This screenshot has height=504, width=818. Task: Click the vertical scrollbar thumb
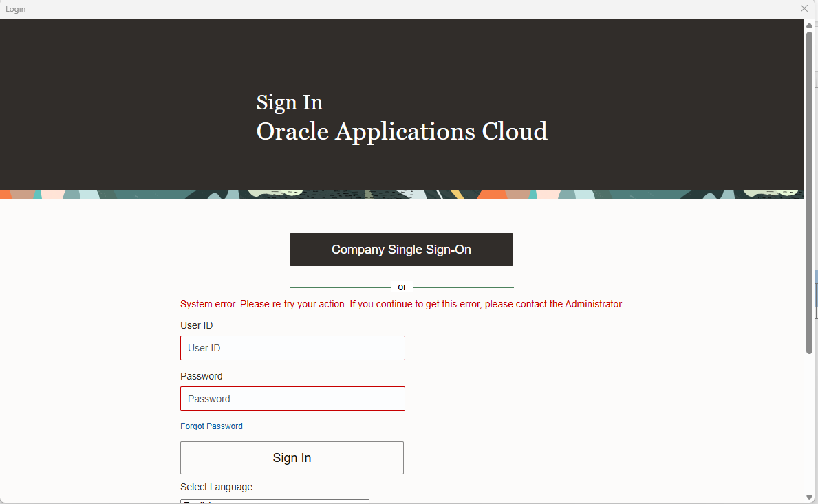coord(809,193)
